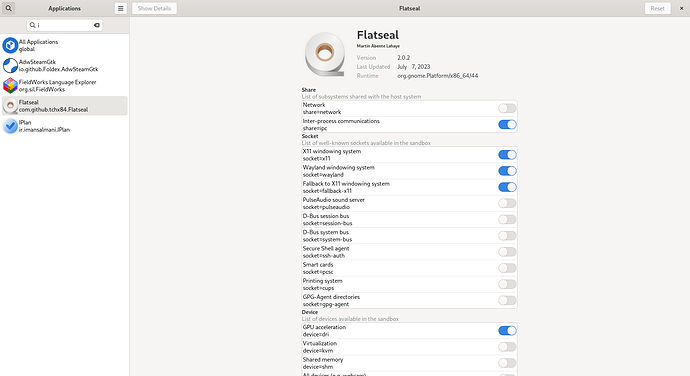Click the 'Flatseal' window title

(x=410, y=8)
